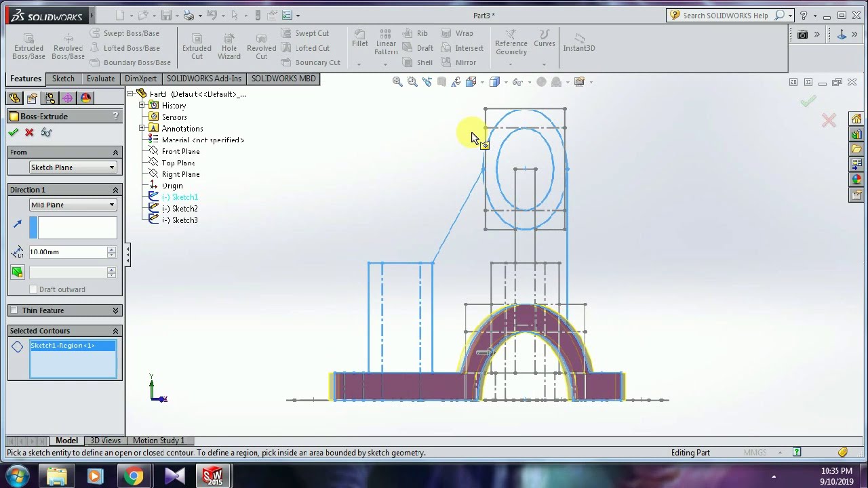Image resolution: width=868 pixels, height=488 pixels.
Task: Open the Mid Plane end condition dropdown
Action: click(x=73, y=205)
